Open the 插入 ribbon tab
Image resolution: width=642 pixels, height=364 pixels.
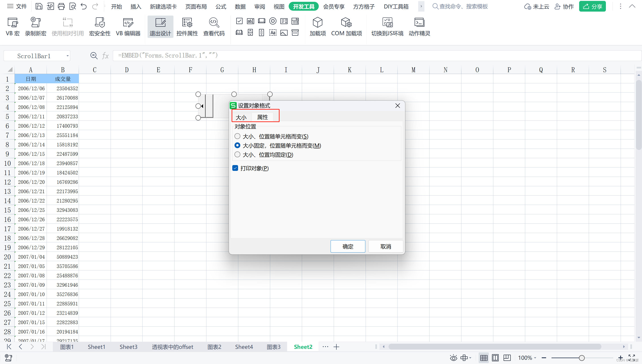coord(136,6)
